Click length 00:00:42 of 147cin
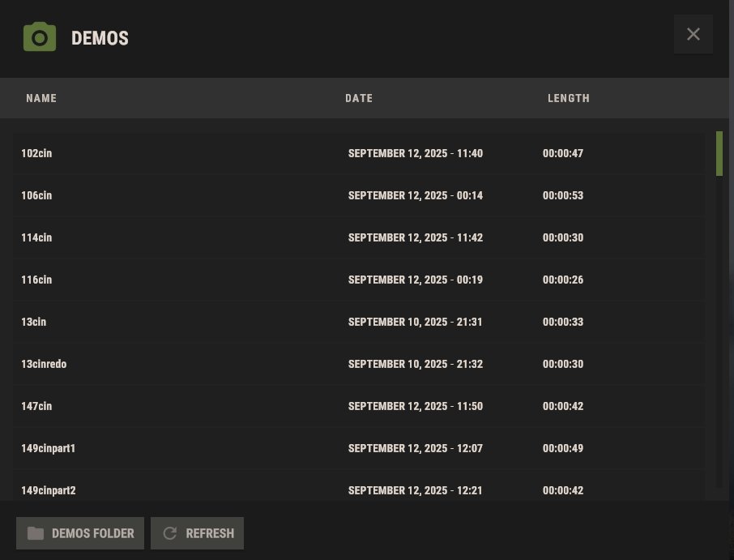This screenshot has height=560, width=734. pyautogui.click(x=563, y=406)
